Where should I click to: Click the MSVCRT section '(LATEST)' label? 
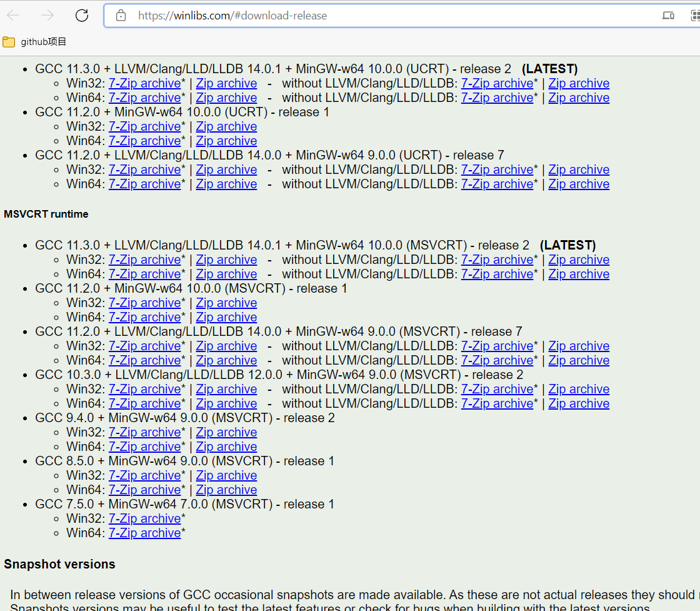568,245
